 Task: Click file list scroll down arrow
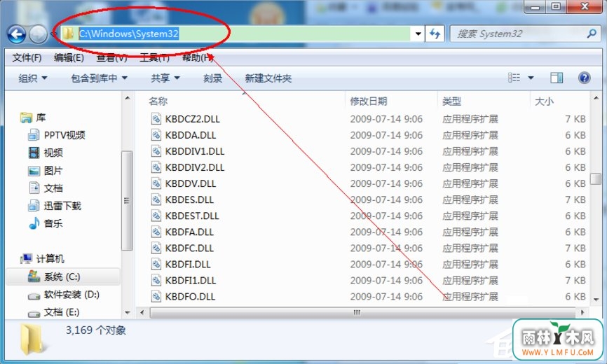click(596, 299)
